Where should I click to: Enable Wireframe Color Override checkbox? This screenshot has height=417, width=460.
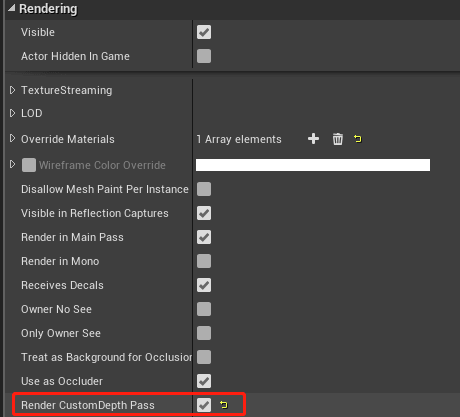point(29,165)
